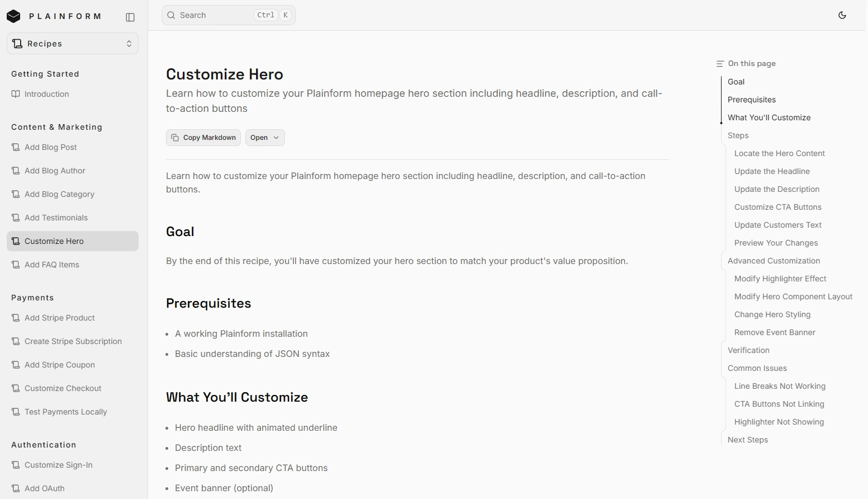Screen dimensions: 868x499
Task: Go to Locate the Hero Content
Action: coord(780,153)
